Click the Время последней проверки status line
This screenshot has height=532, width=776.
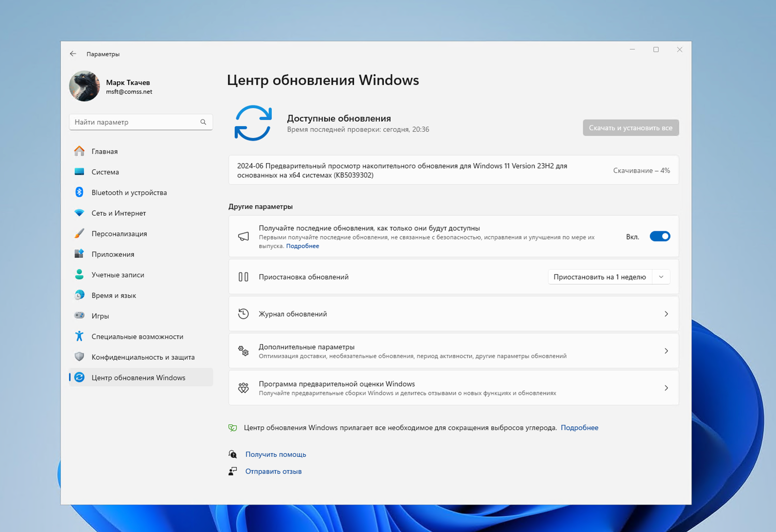[358, 129]
